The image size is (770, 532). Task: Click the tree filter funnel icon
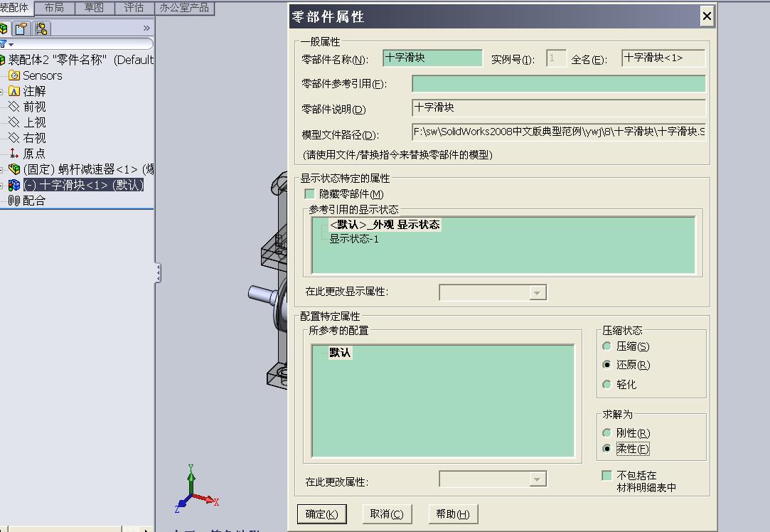point(3,44)
